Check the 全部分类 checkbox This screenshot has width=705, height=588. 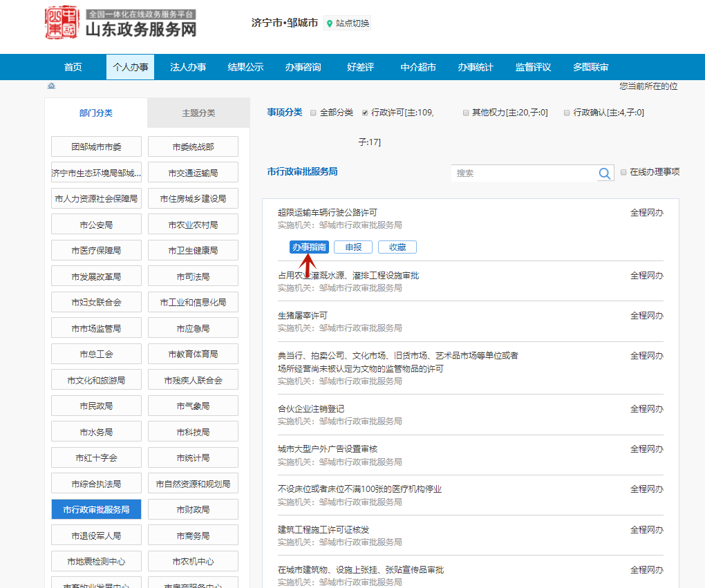coord(313,113)
